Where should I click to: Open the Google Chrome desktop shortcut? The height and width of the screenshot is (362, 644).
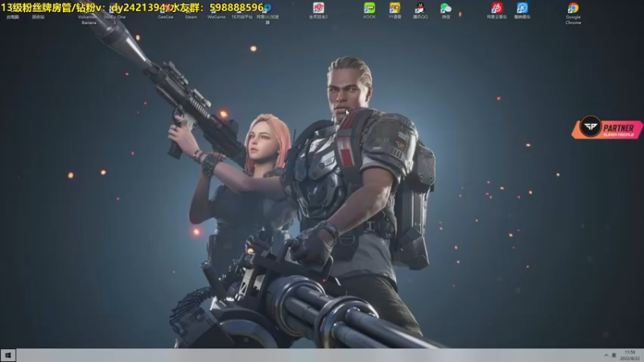point(573,14)
